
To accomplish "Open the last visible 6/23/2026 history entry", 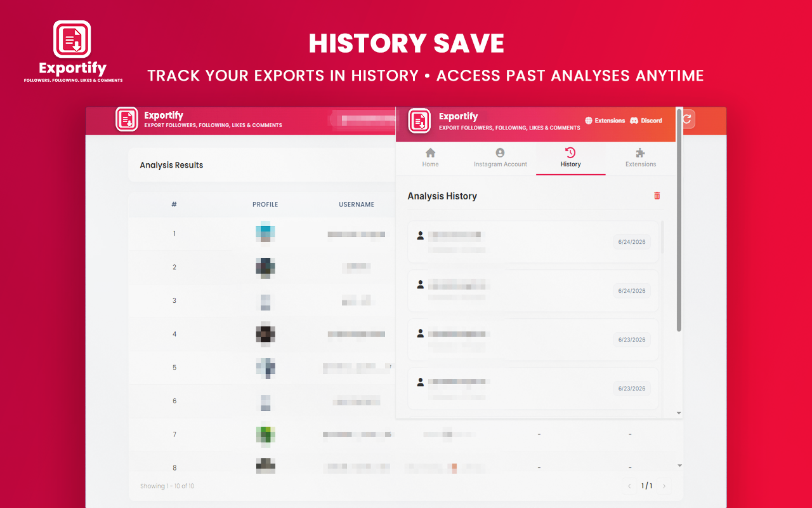I will pyautogui.click(x=533, y=389).
